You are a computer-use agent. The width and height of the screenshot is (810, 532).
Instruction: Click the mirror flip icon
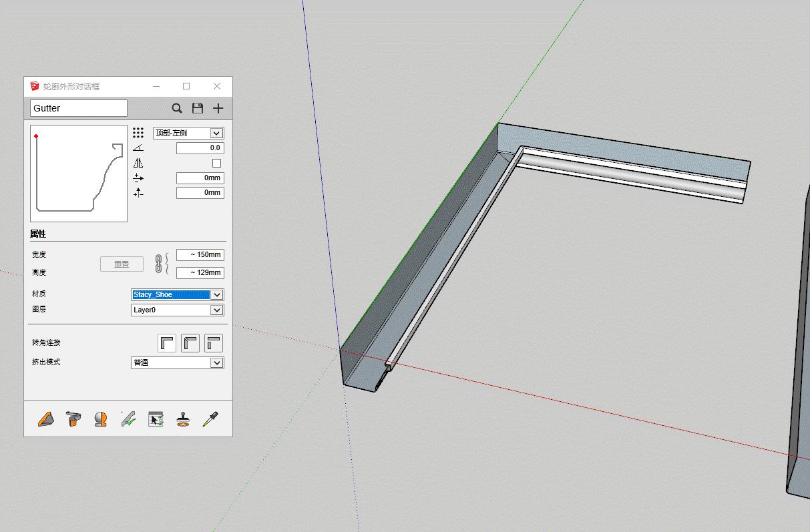tap(138, 163)
